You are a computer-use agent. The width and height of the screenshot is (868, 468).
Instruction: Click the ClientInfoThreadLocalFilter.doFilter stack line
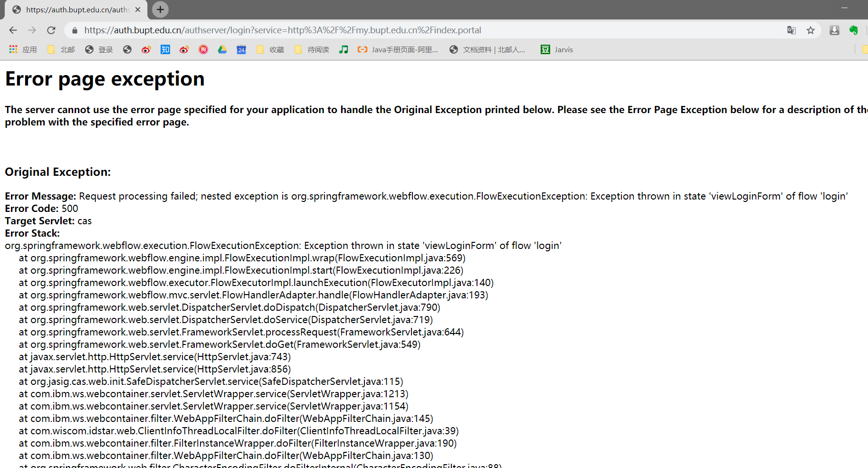pos(239,431)
